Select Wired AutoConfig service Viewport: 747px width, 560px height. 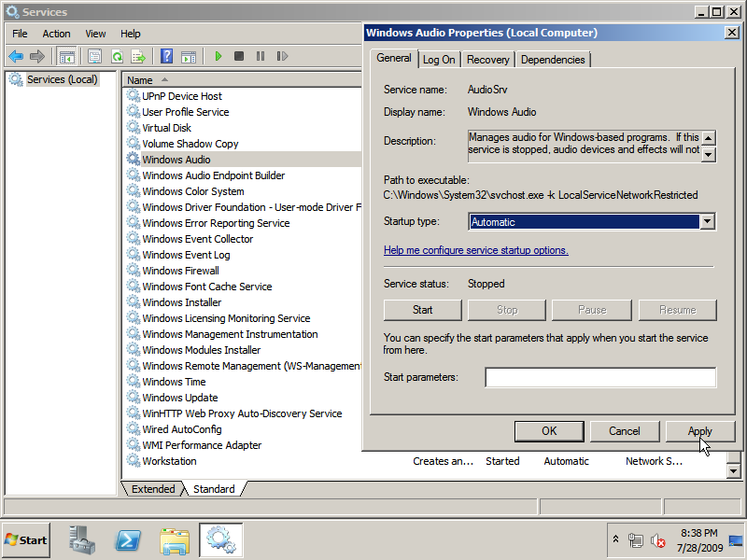pos(181,429)
